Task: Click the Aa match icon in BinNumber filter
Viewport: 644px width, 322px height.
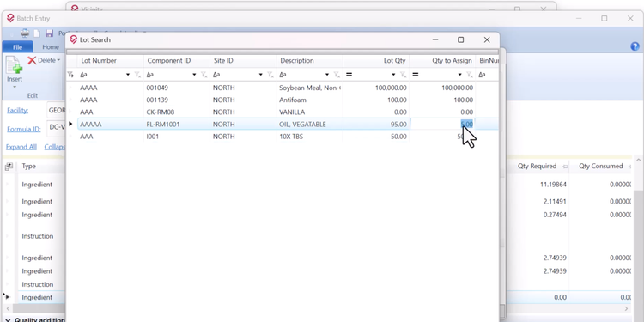Action: click(x=482, y=75)
